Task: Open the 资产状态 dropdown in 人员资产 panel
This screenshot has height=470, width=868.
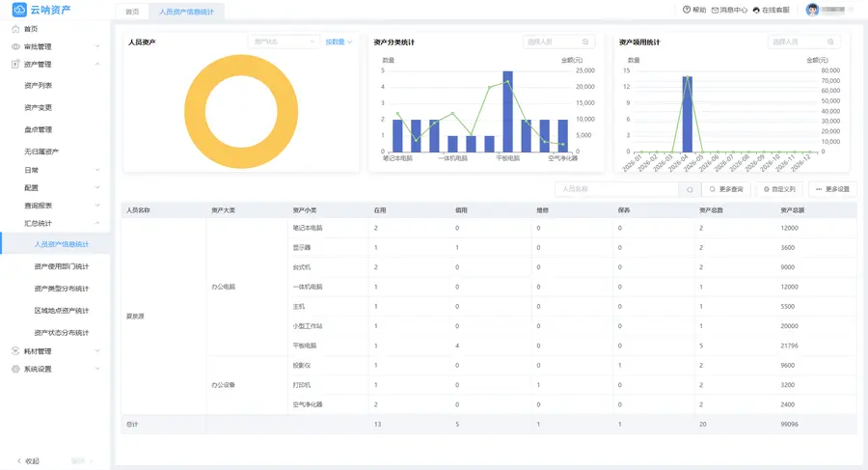Action: 284,41
